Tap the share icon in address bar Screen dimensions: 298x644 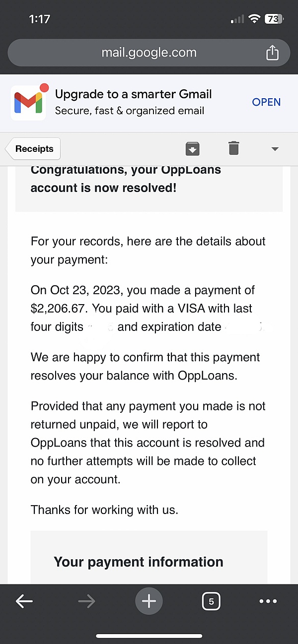(x=272, y=52)
